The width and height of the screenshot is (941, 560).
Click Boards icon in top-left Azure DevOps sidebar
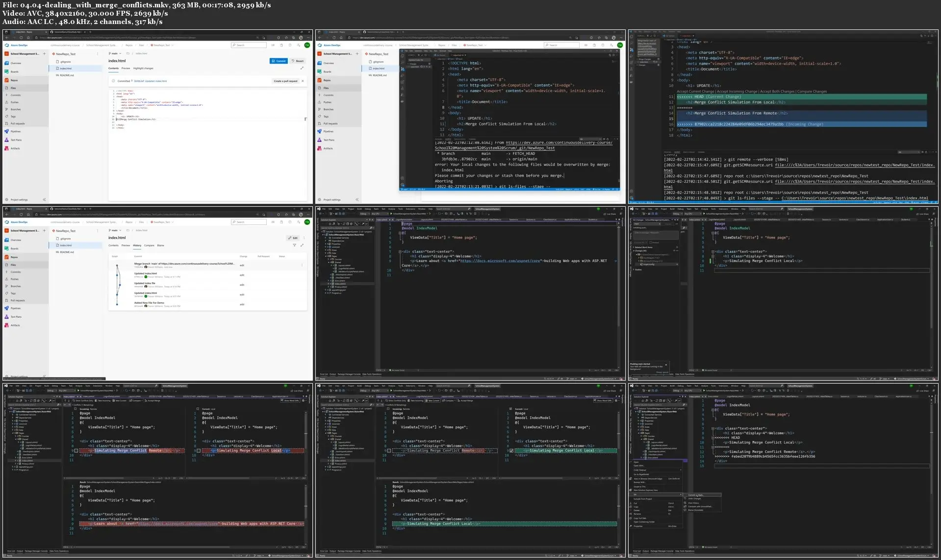pyautogui.click(x=7, y=72)
